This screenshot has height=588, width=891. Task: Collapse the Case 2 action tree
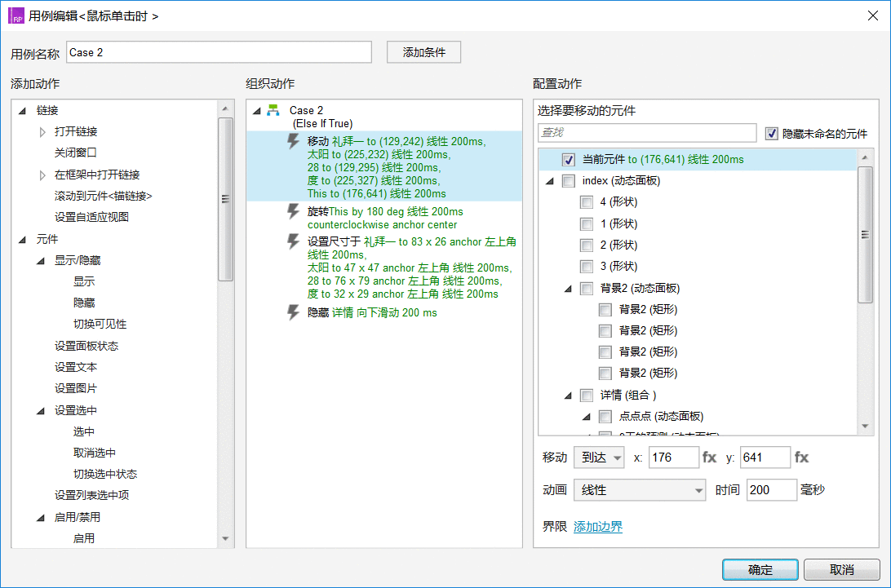(x=257, y=111)
